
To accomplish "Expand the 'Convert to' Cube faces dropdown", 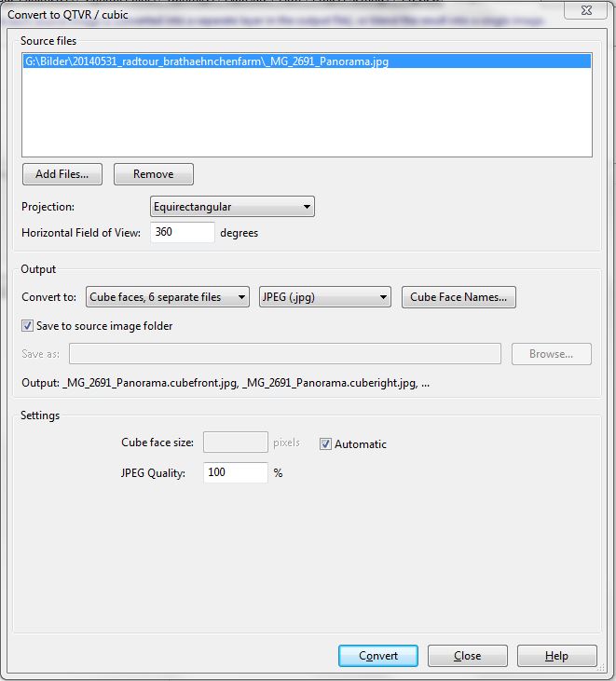I will [168, 297].
